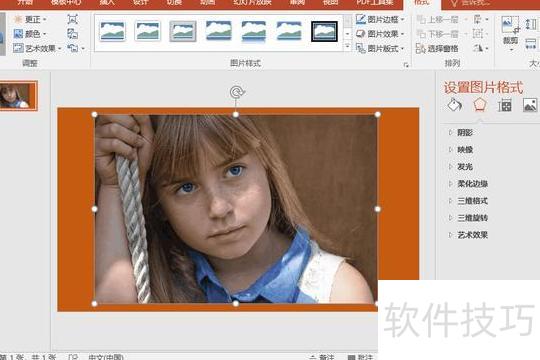Click the bottom-left picture resize handle
540x360 pixels.
[95, 304]
